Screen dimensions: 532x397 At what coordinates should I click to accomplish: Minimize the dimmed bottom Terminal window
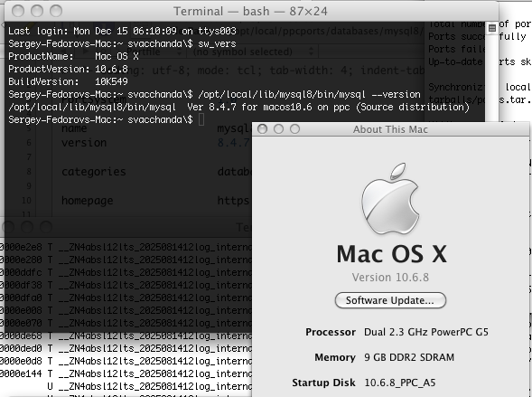tap(27, 227)
